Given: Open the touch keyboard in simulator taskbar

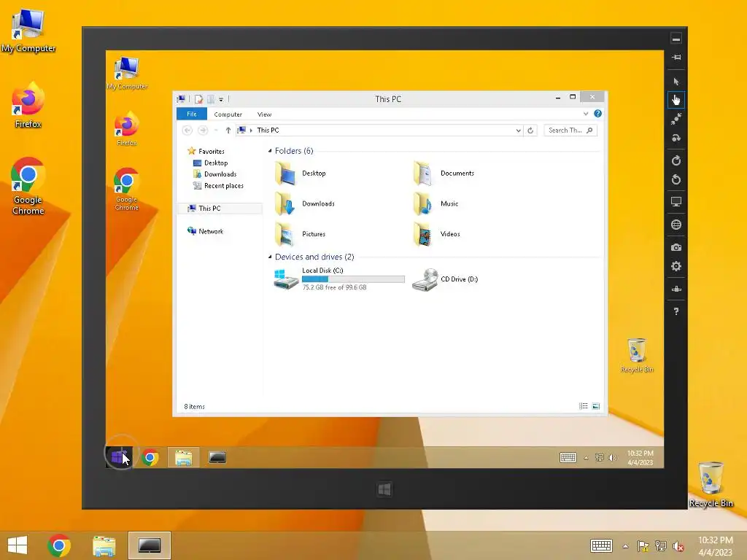Looking at the screenshot, I should (x=568, y=458).
